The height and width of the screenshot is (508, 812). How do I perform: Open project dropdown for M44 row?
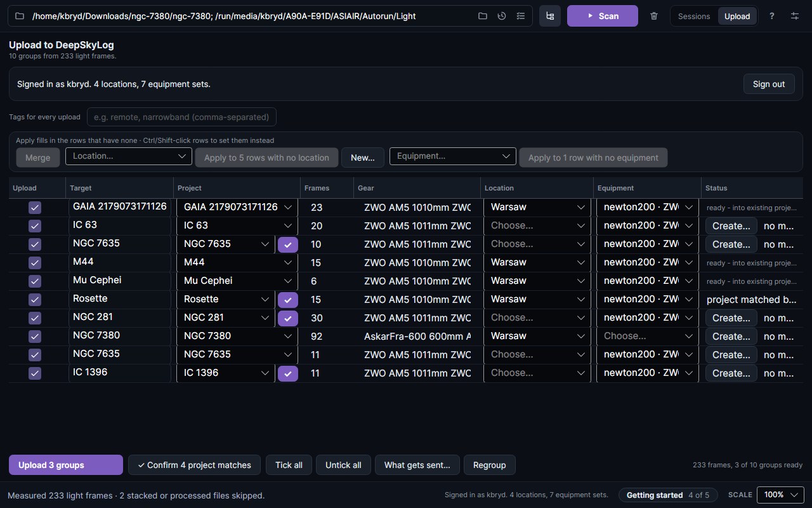(x=237, y=262)
